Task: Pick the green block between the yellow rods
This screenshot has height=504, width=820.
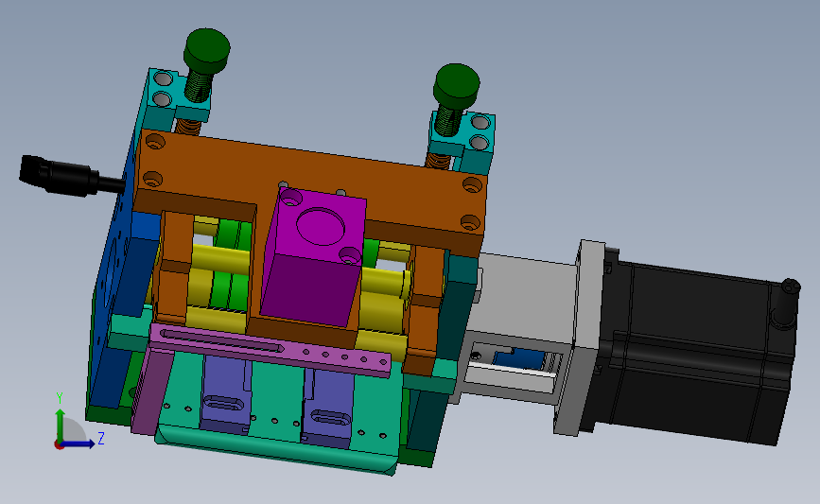Action: click(230, 264)
